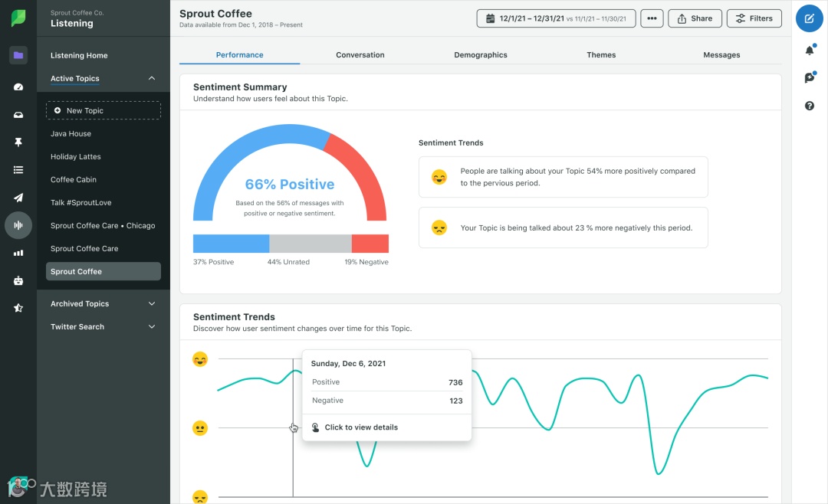Open the paper plane publishing icon
Screen dimensions: 828x504
[18, 198]
